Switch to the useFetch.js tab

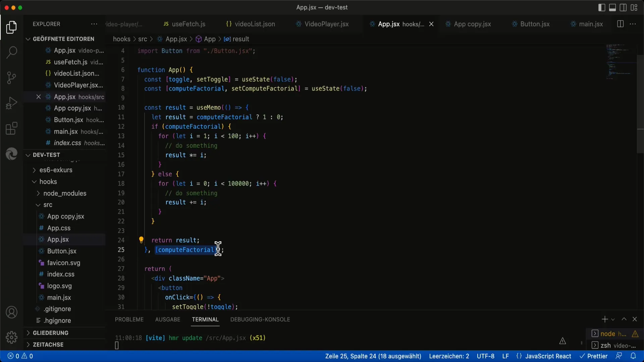point(184,24)
